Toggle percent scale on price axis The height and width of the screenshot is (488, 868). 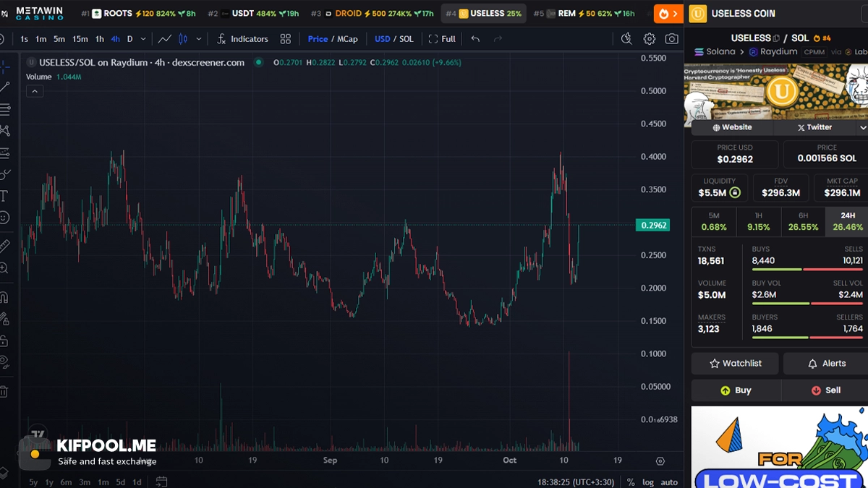[631, 482]
